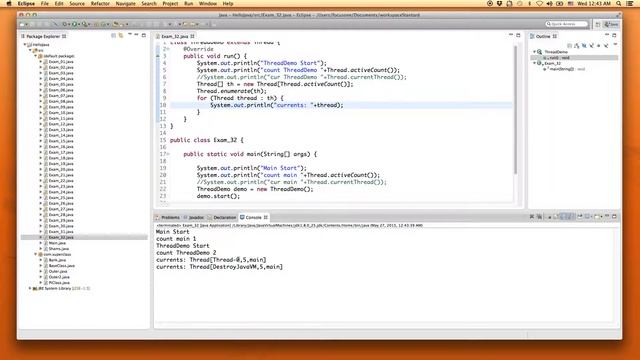Maximize the Package Explorer view
640x360 pixels.
click(x=144, y=36)
